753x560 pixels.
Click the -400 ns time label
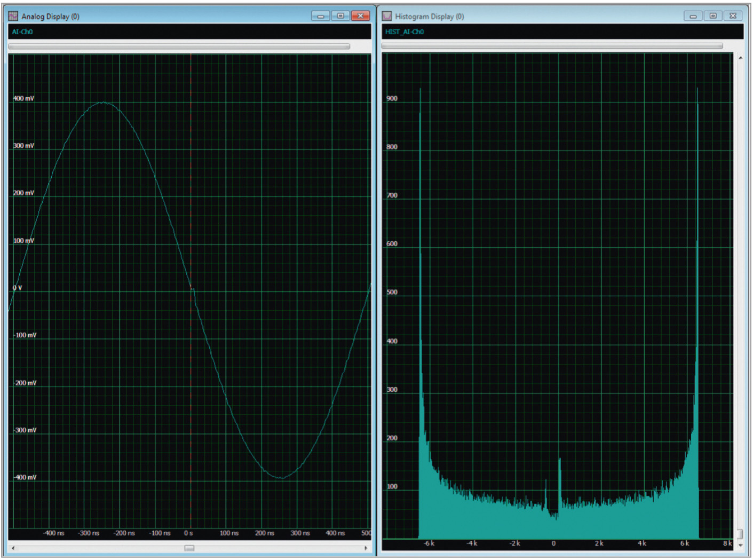(x=53, y=533)
